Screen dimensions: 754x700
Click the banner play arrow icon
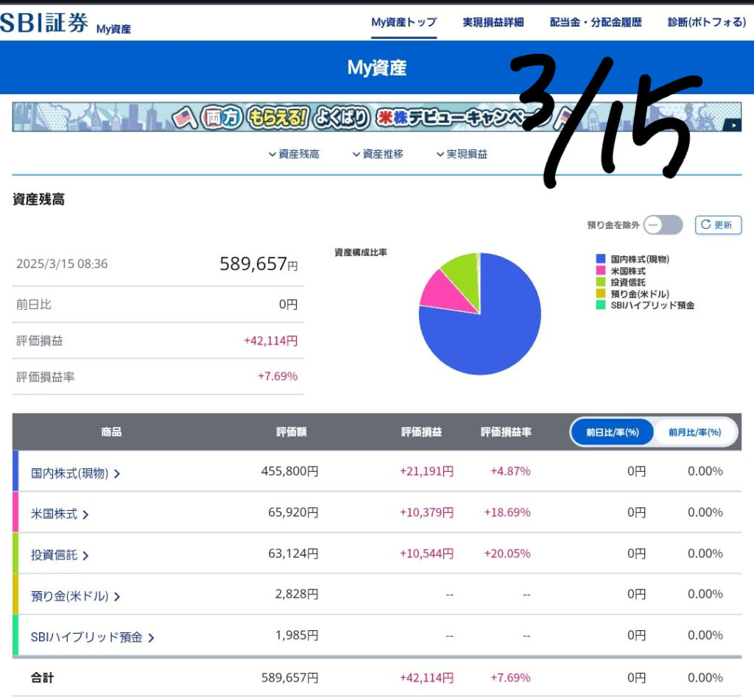732,125
